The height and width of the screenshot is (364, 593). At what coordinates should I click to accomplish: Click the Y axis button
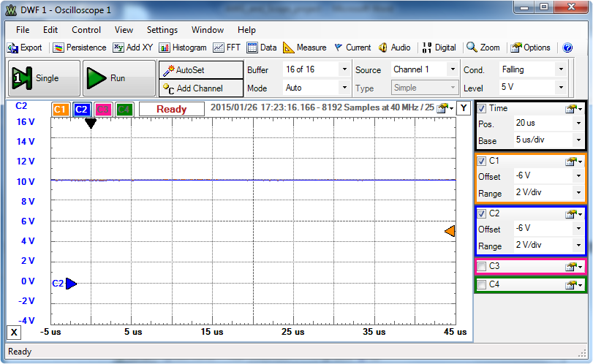pyautogui.click(x=464, y=108)
